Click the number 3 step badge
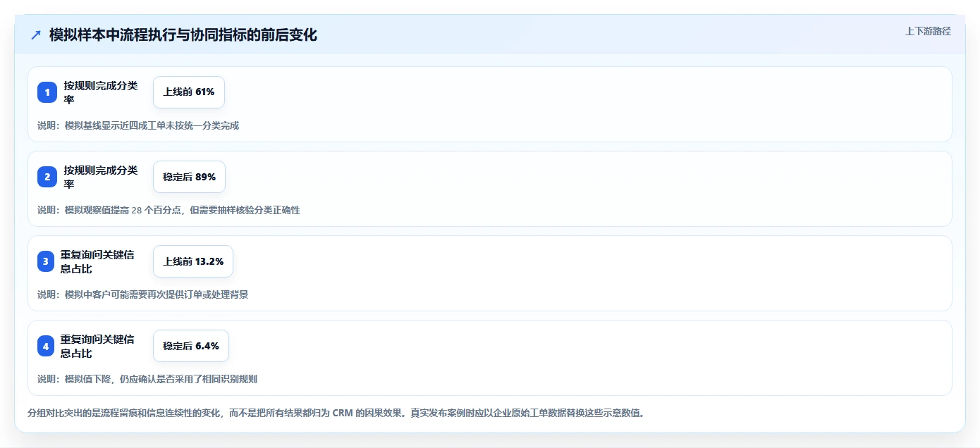The height and width of the screenshot is (448, 980). point(46,261)
